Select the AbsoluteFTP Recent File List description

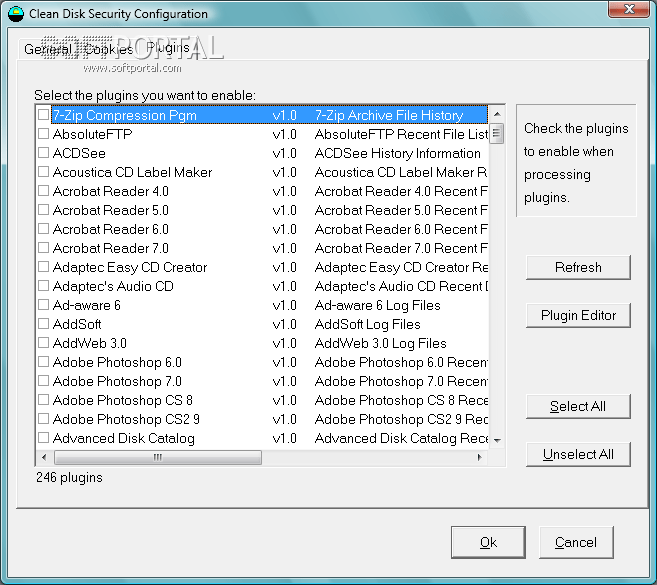coord(401,134)
